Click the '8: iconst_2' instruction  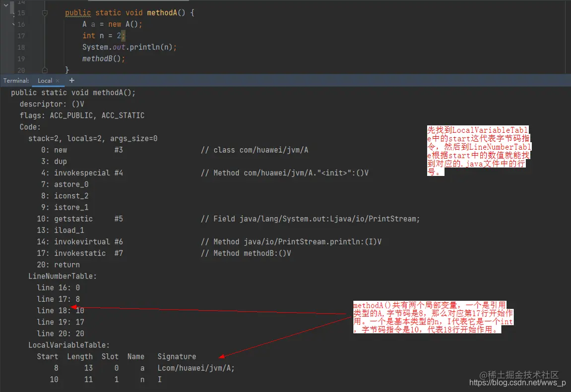click(x=65, y=196)
